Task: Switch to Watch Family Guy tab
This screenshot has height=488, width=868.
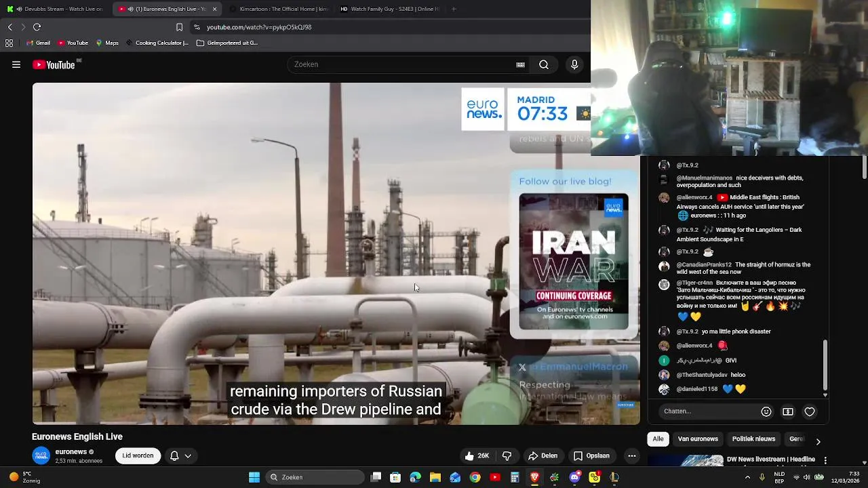Action: (389, 9)
